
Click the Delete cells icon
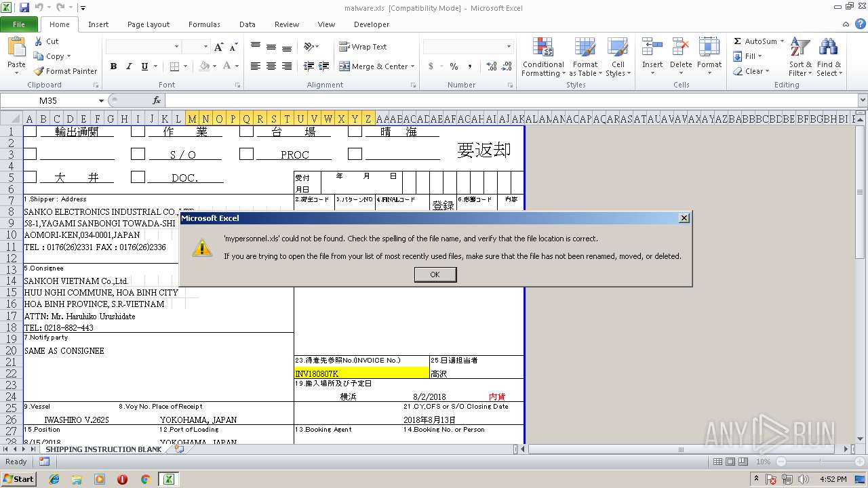(681, 47)
